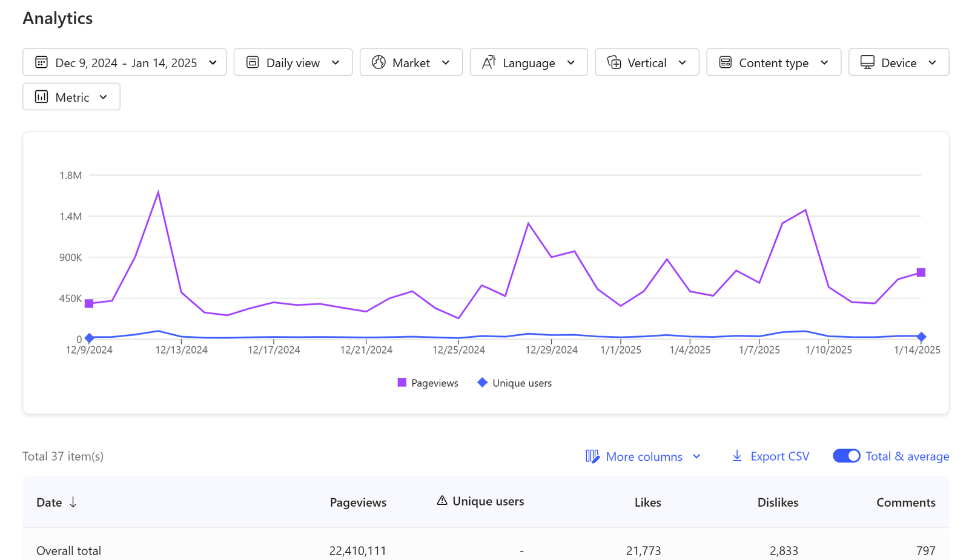Image resolution: width=969 pixels, height=560 pixels.
Task: Click the Language translate icon
Action: pyautogui.click(x=489, y=62)
